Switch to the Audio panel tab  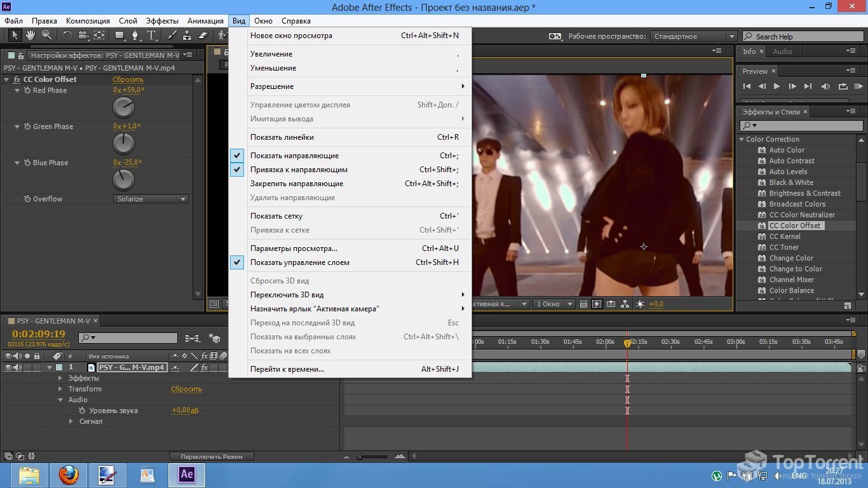click(782, 51)
